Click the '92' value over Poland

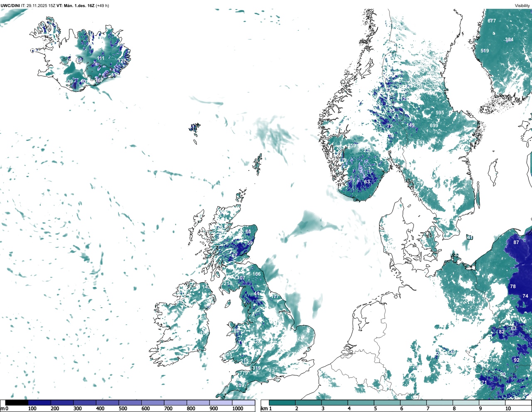(517, 360)
